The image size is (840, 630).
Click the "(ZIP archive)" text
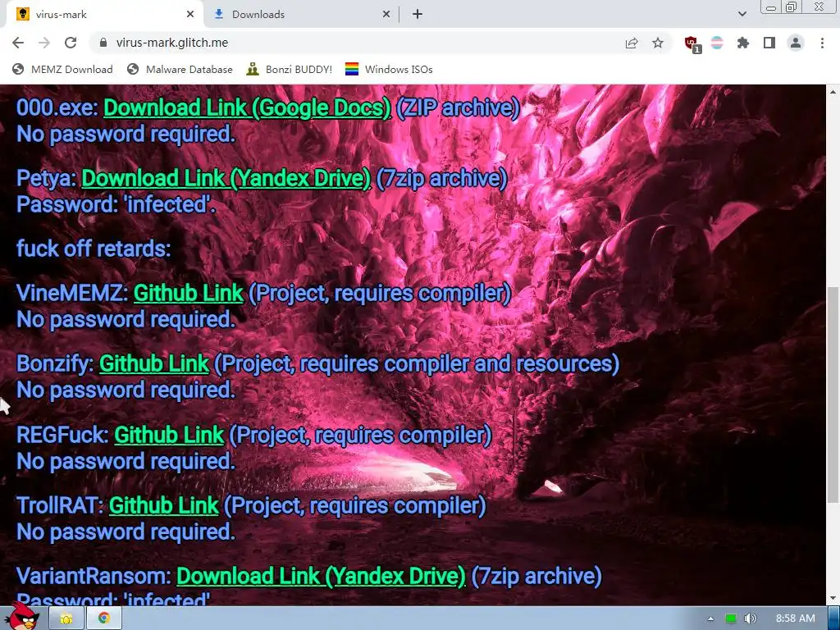point(458,107)
